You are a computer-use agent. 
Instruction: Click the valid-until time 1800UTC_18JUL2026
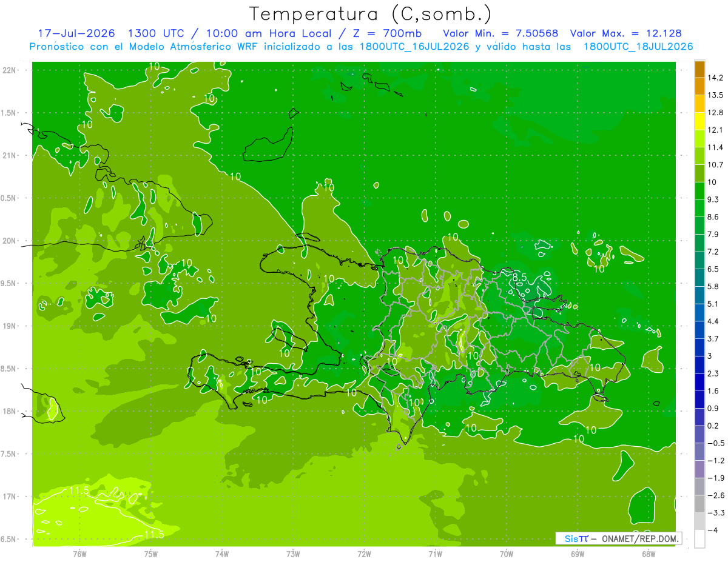[638, 47]
